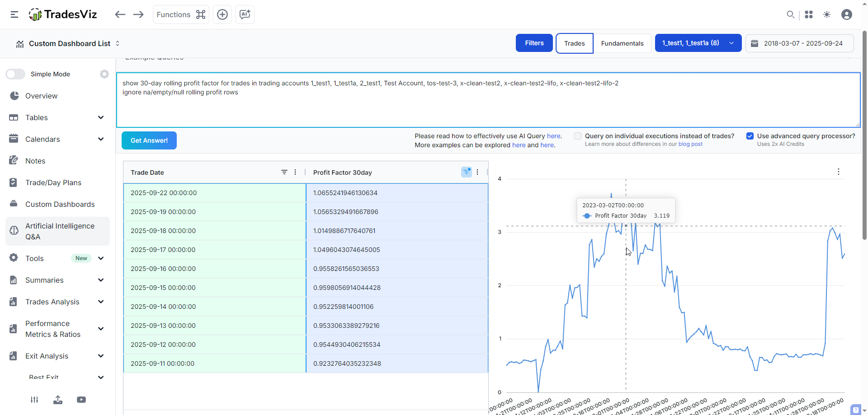Open the TradesViz logo home link
The image size is (868, 415).
63,14
